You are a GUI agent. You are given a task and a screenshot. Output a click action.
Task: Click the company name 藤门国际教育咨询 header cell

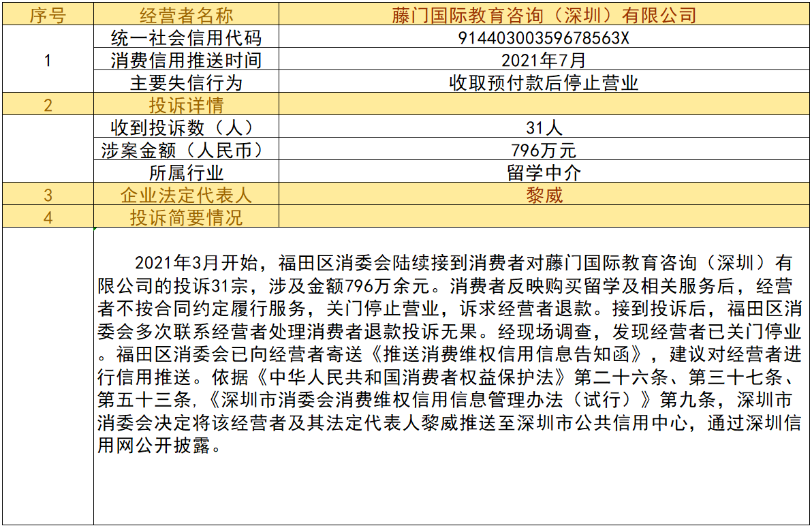click(x=544, y=15)
